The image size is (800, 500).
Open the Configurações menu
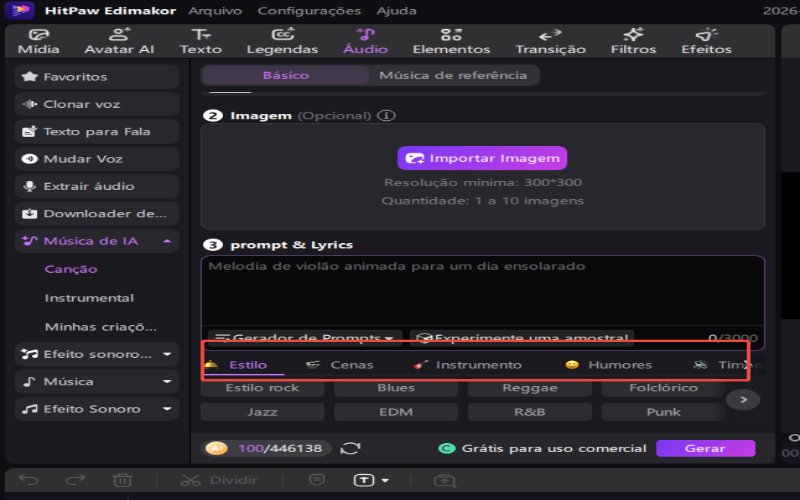(x=309, y=10)
